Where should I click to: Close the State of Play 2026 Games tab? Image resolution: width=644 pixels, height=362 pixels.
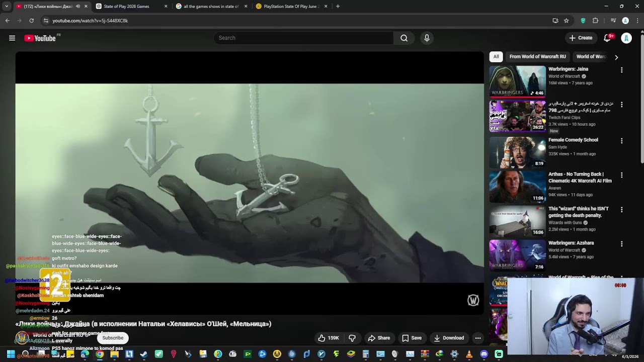166,7
